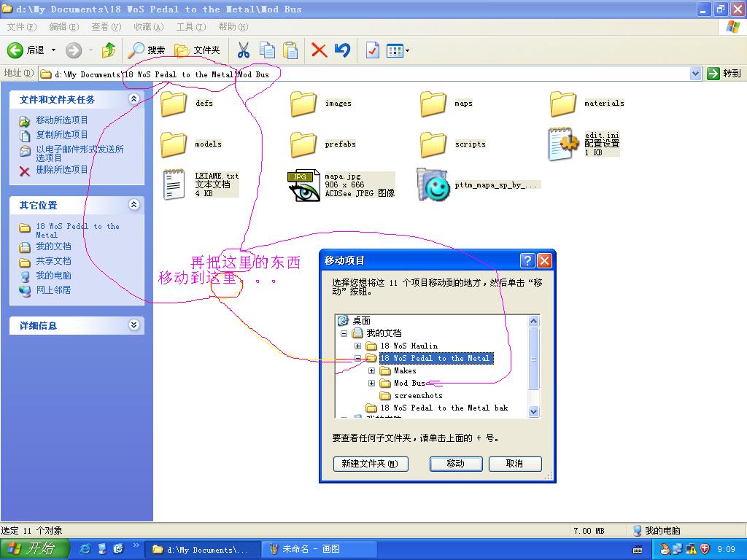Click 删除所选项目 task link
The height and width of the screenshot is (560, 747).
click(62, 169)
